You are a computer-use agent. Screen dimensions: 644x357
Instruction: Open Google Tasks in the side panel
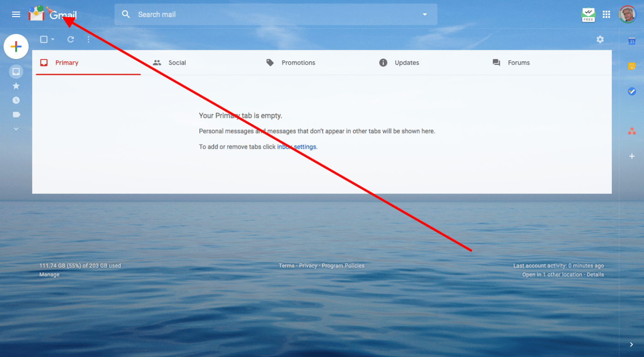point(632,91)
